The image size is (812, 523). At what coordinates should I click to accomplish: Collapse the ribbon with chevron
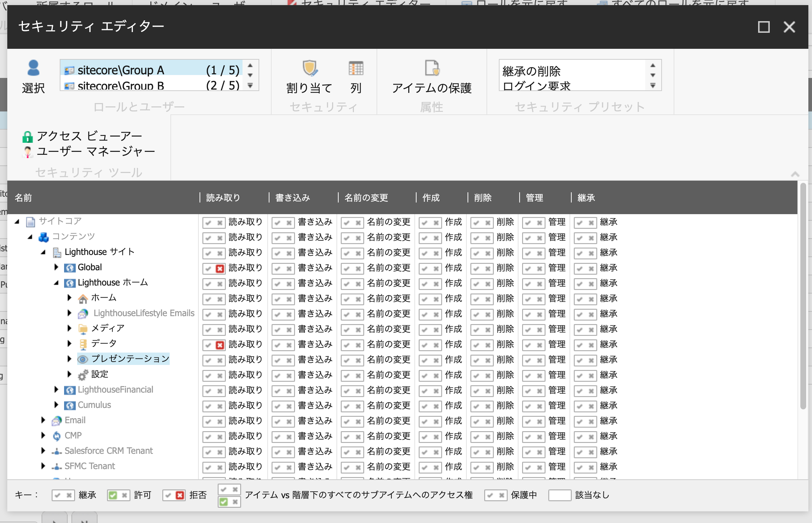(x=795, y=174)
